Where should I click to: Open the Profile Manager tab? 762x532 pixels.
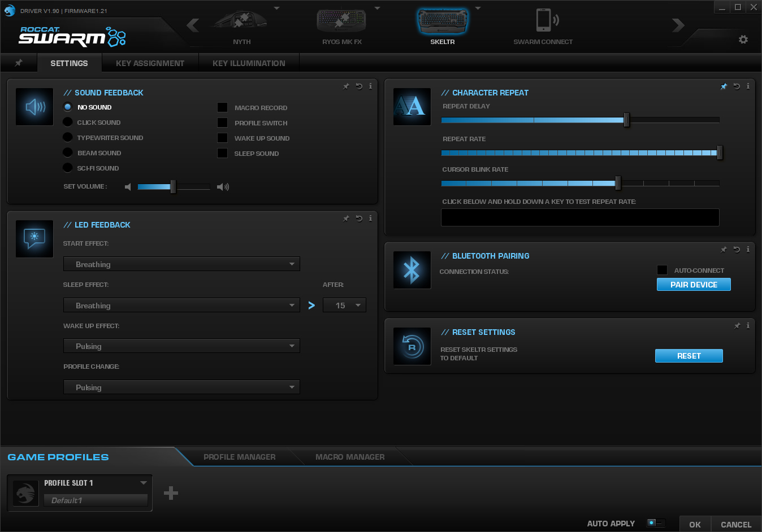pos(240,457)
